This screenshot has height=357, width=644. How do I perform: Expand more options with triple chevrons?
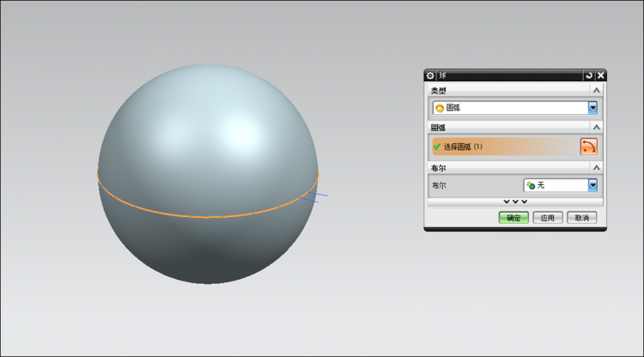(515, 201)
